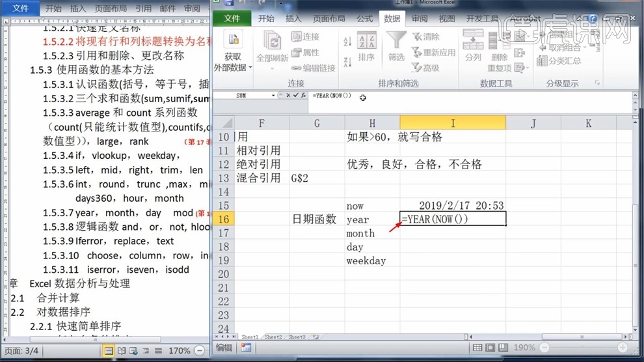This screenshot has width=644, height=362.
Task: Switch Word to Print Layout view
Action: pos(109,351)
